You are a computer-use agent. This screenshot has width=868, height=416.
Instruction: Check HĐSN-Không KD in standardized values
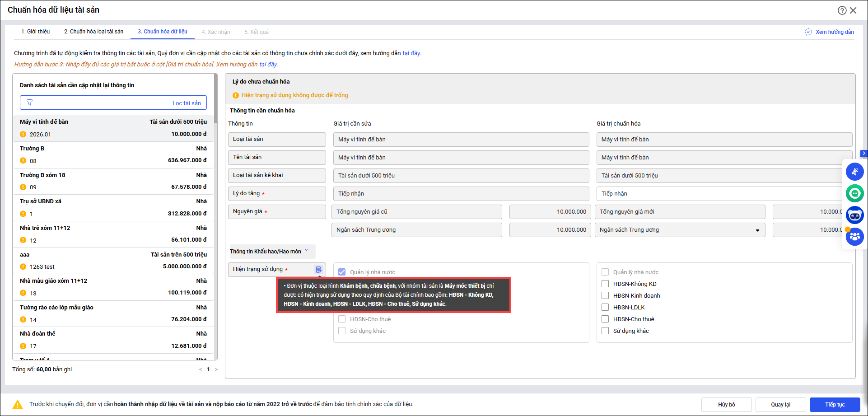click(605, 284)
